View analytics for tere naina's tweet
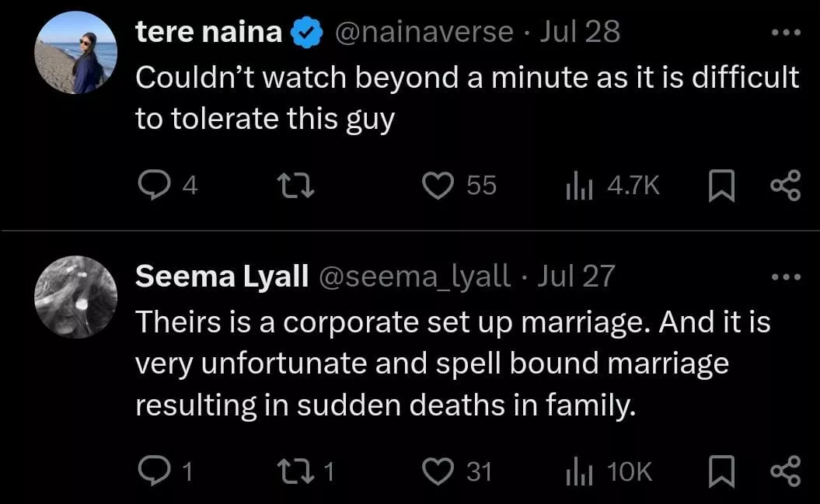This screenshot has width=820, height=504. pos(579,186)
